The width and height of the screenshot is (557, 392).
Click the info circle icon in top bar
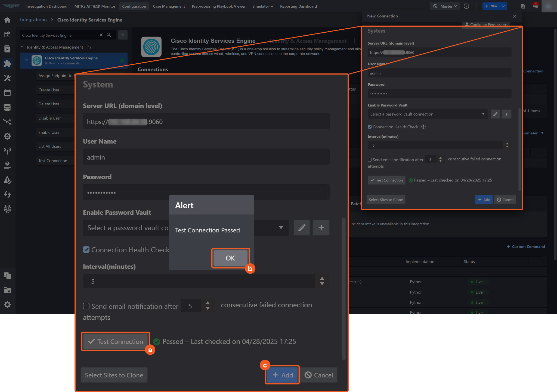click(x=466, y=6)
